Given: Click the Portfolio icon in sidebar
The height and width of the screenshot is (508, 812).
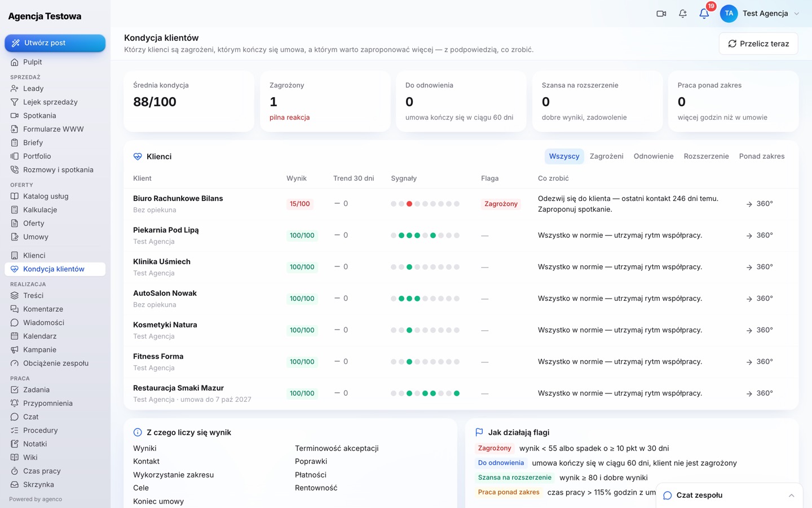Looking at the screenshot, I should tap(15, 156).
